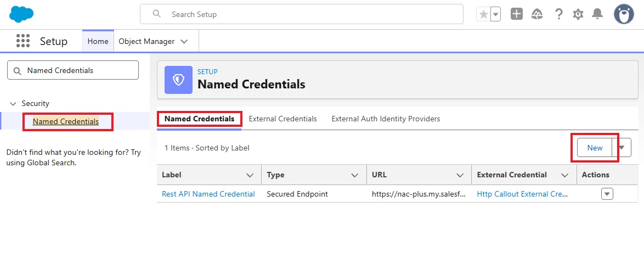644x274 pixels.
Task: Open the Http Callout External Credential link
Action: click(522, 194)
